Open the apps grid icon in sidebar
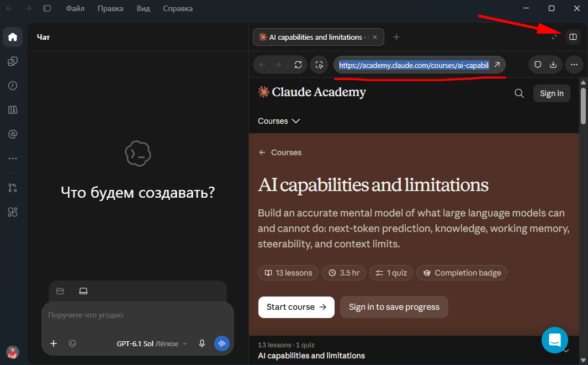Screen dimensions: 588x365 13,213
